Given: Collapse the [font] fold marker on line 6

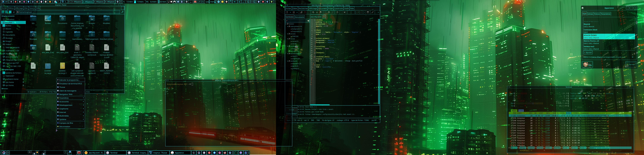Looking at the screenshot, I should [x=315, y=30].
